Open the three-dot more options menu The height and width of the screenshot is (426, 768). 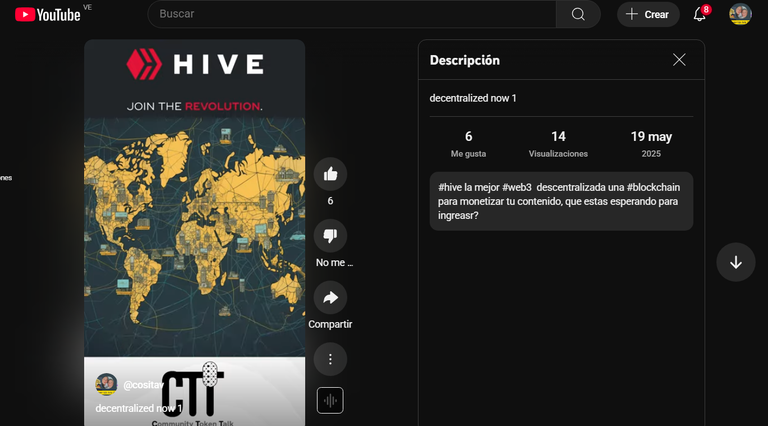point(330,359)
